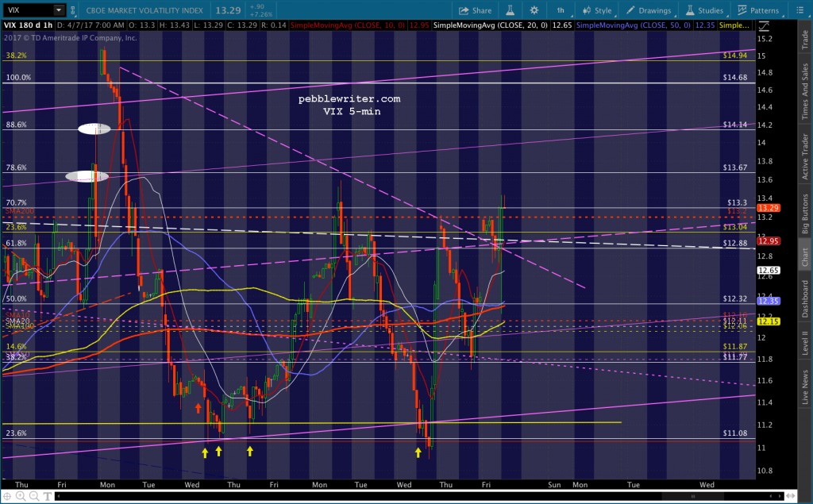
Task: Click the SimpleMovingAvg (CLOSE, 20, 0) label
Action: (491, 25)
